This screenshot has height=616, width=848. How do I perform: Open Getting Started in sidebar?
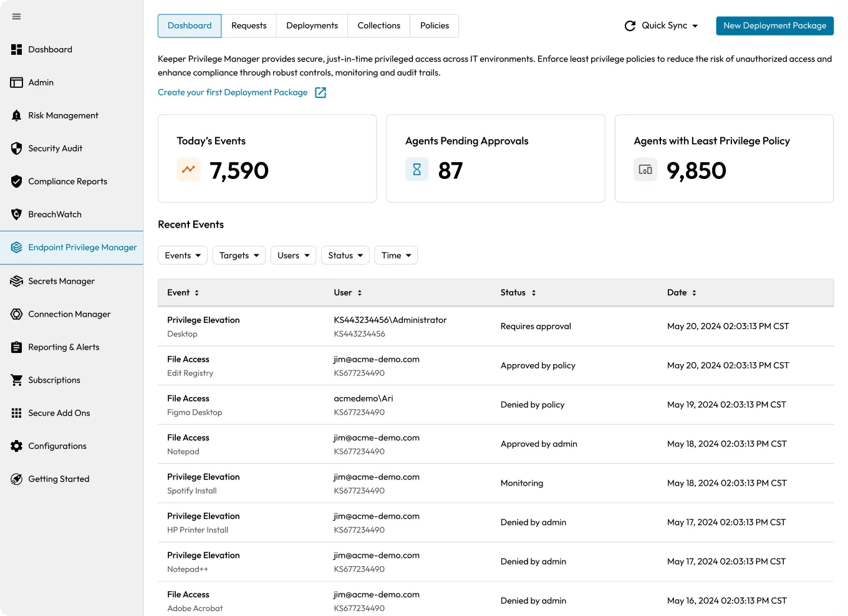[x=72, y=479]
